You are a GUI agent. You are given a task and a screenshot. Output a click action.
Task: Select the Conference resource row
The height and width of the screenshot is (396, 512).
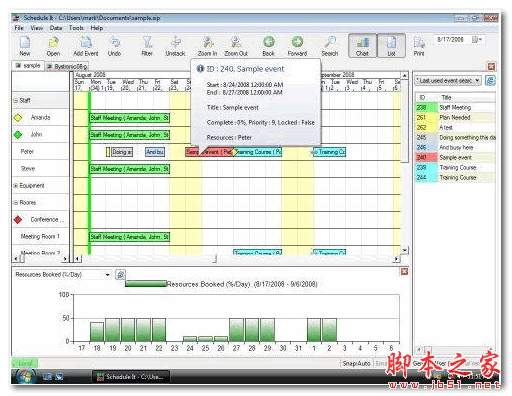pos(40,219)
